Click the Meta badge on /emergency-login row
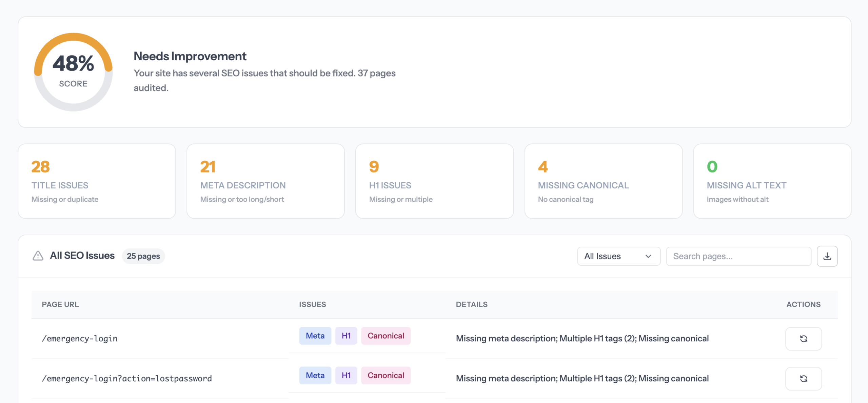 click(315, 336)
